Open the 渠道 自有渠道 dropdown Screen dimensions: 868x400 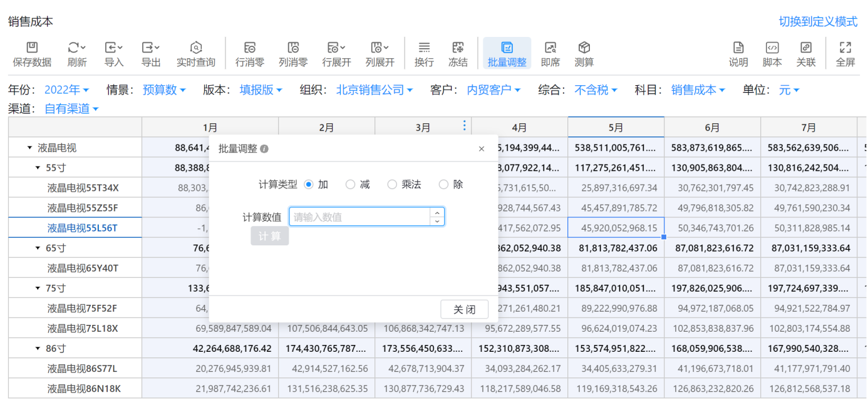[x=71, y=109]
